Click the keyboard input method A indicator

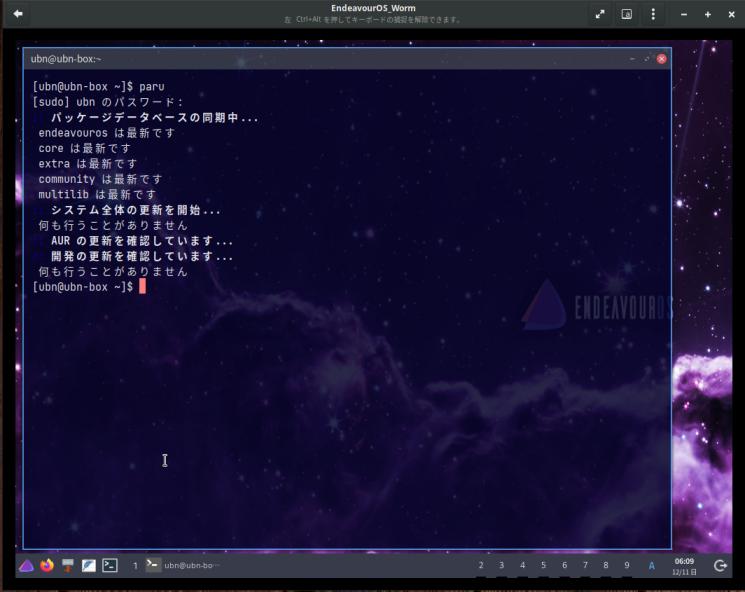651,566
